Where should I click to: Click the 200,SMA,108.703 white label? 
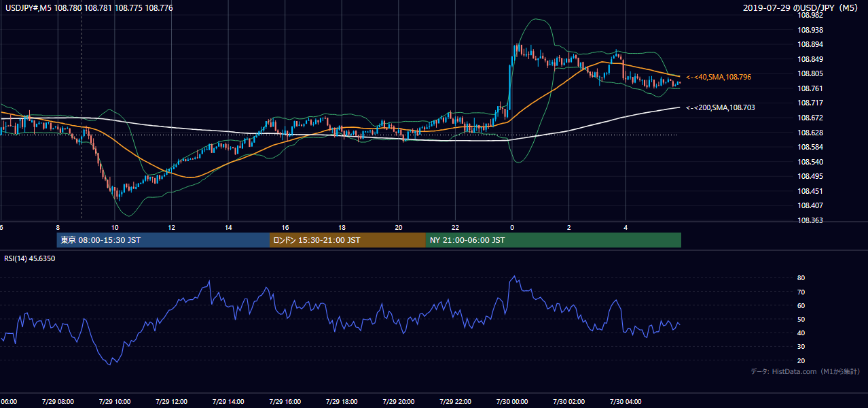[x=721, y=107]
